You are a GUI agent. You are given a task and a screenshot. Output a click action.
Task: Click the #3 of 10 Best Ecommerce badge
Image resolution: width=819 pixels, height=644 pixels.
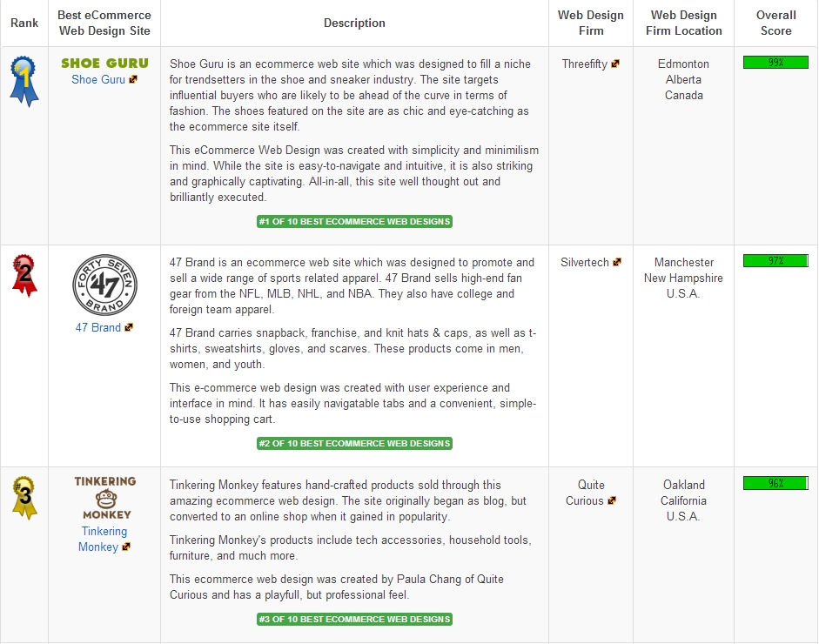click(x=354, y=620)
